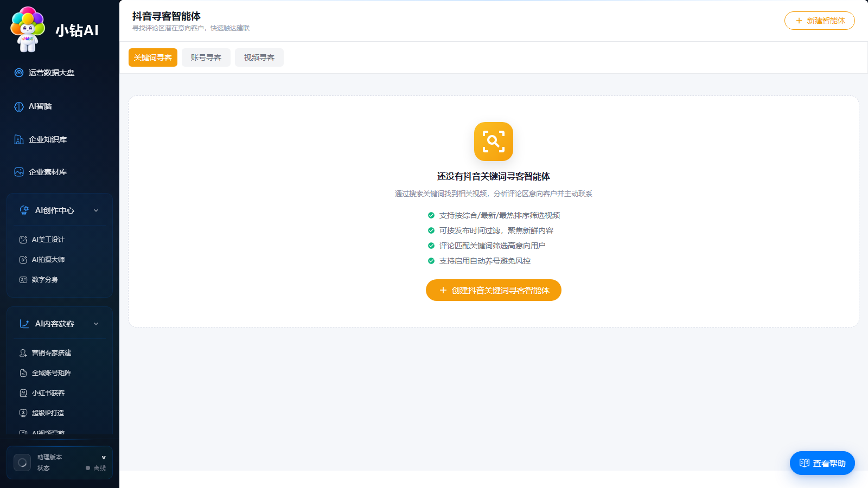This screenshot has height=488, width=868.
Task: Open the 运营数据大盘 menu item
Action: [x=60, y=73]
